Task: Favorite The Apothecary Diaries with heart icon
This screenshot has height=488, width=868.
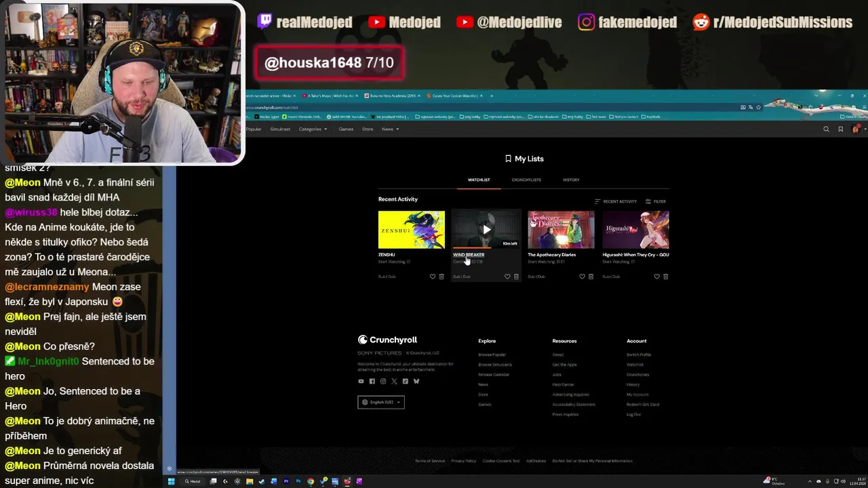Action: [x=582, y=277]
